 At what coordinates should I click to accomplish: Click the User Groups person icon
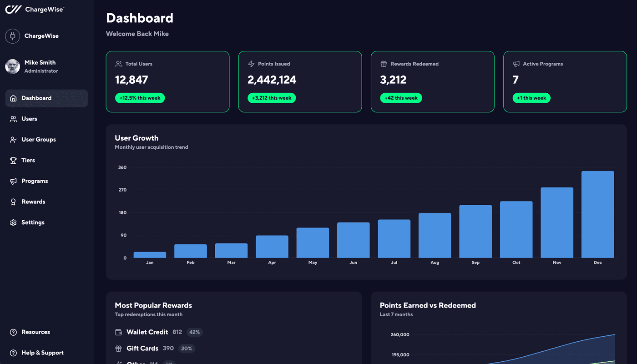pyautogui.click(x=13, y=139)
